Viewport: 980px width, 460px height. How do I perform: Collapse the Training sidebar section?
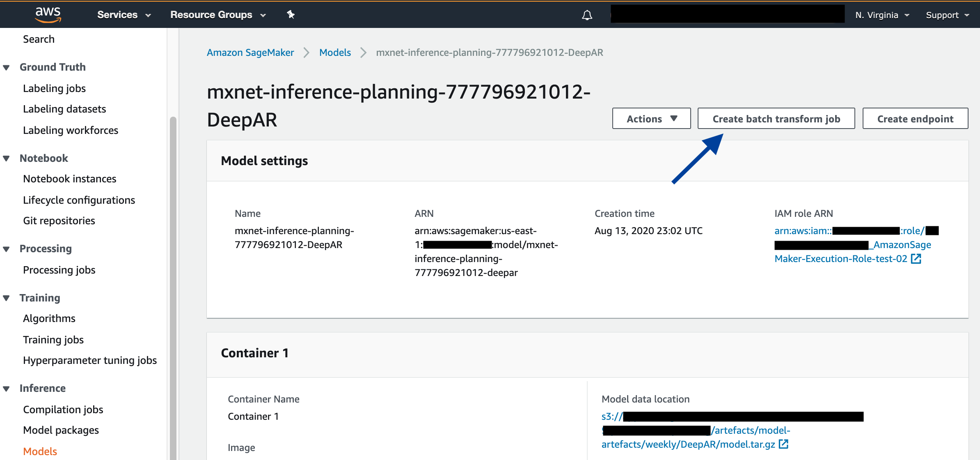[x=7, y=298]
